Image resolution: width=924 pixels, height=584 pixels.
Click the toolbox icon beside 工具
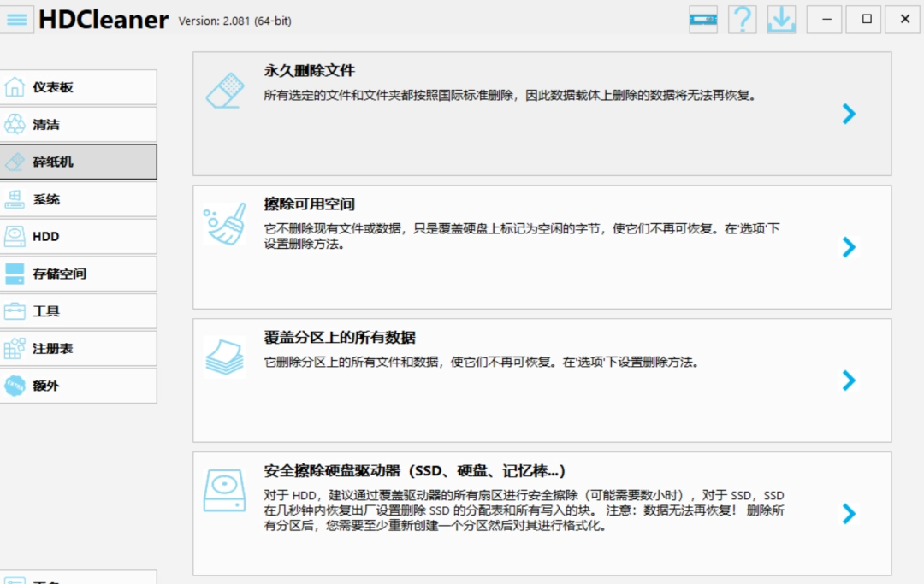(15, 311)
